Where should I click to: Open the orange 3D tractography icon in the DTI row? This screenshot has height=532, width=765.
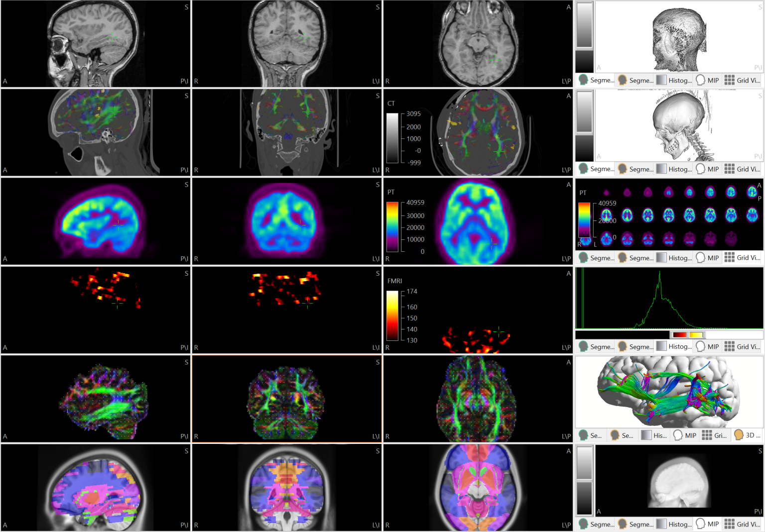pyautogui.click(x=739, y=435)
